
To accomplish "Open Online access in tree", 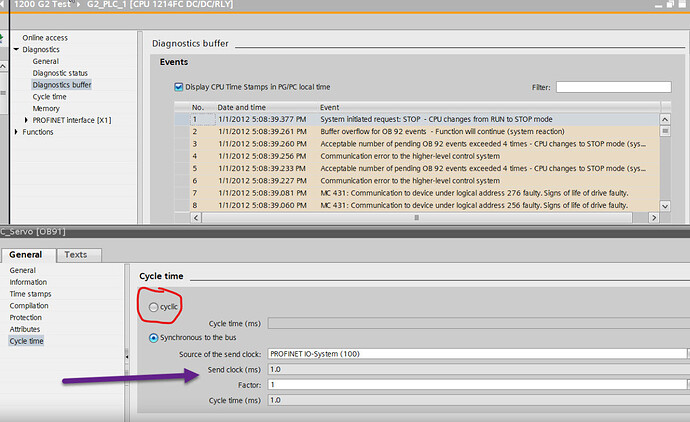I will click(x=45, y=38).
